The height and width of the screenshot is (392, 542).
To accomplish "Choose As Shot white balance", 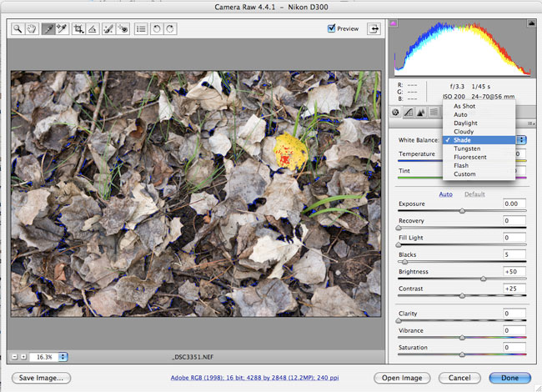I will [x=479, y=106].
